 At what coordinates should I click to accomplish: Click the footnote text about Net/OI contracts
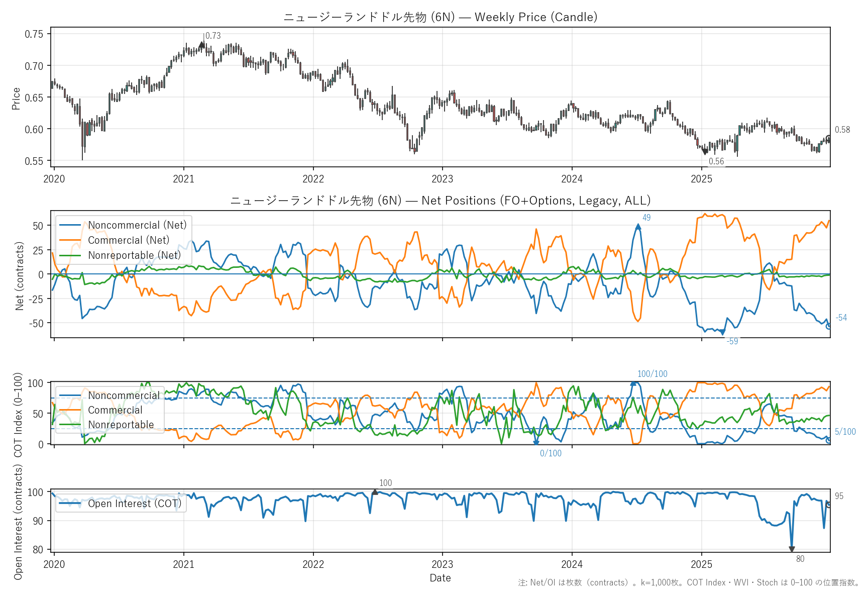point(688,582)
